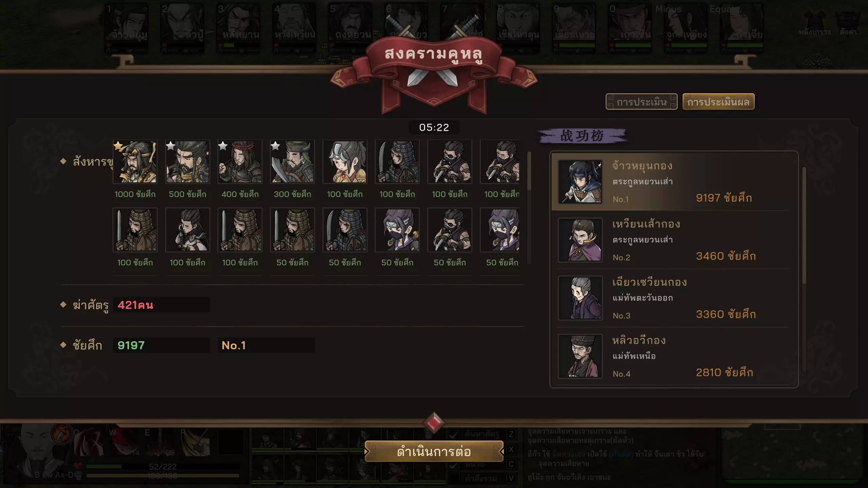Click the No.1 rank field
868x488 pixels.
tap(266, 345)
